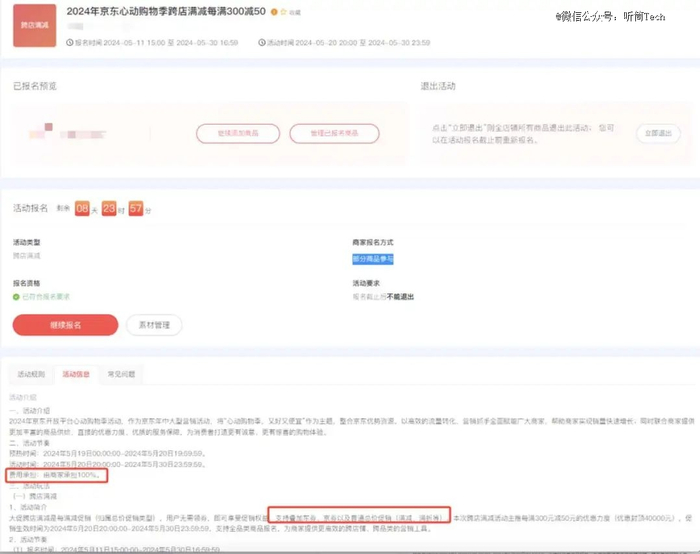Click the green check icon next to 已符合报名要求
The height and width of the screenshot is (554, 700).
16,297
